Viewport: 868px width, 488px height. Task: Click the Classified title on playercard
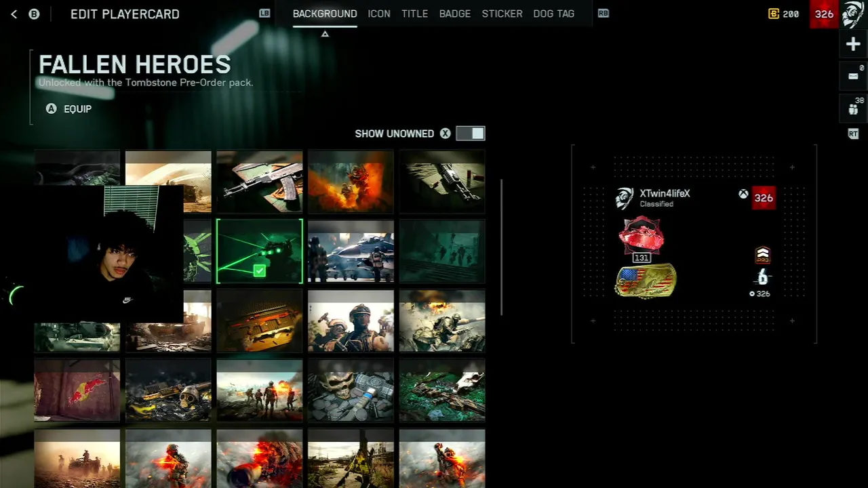coord(656,204)
